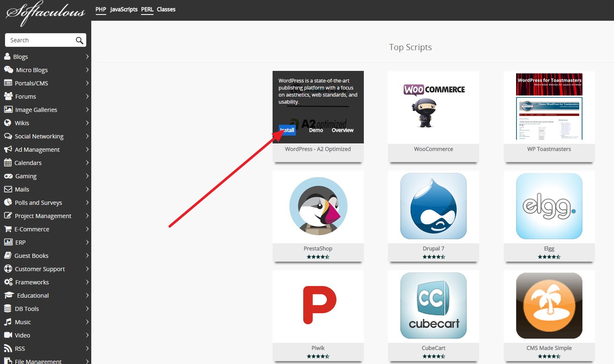614x364 pixels.
Task: Expand the Music category chevron
Action: (x=87, y=322)
